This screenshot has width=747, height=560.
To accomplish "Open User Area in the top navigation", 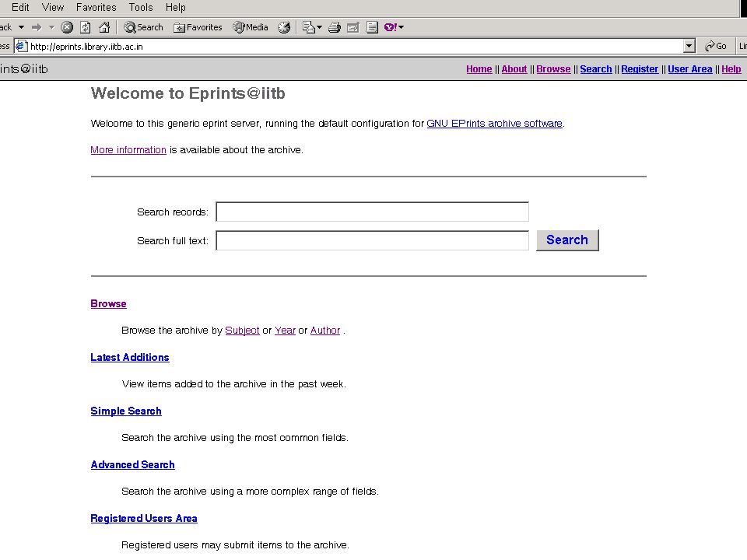I will pos(690,69).
